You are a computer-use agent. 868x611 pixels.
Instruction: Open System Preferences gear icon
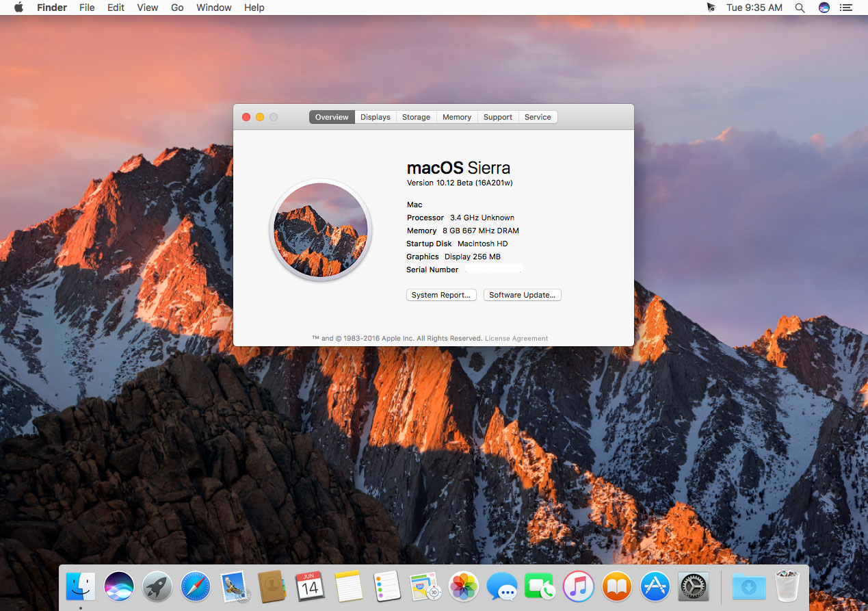(x=693, y=586)
